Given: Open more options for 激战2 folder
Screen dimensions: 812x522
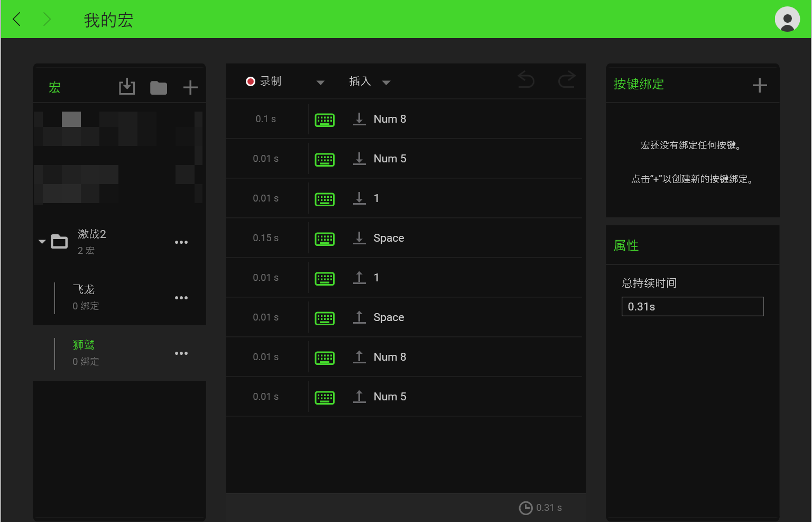Looking at the screenshot, I should (x=181, y=242).
